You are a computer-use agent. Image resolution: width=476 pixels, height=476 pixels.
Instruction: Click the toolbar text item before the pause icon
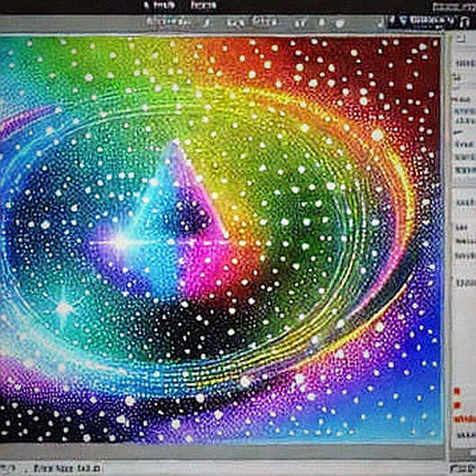tap(265, 22)
